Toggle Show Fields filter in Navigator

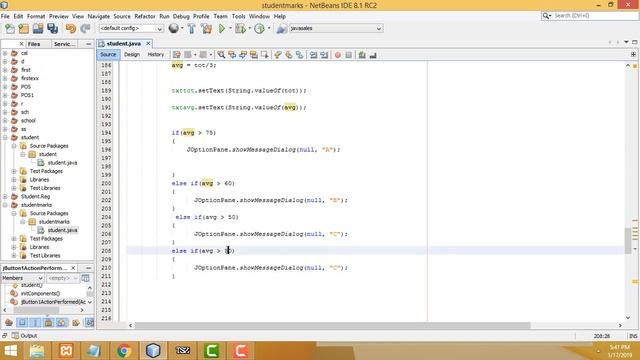tap(22, 323)
